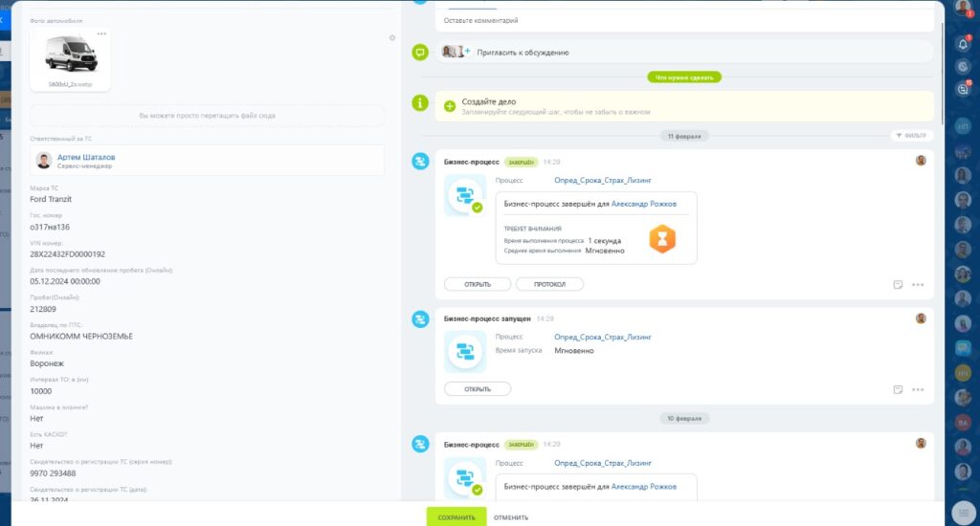The image size is (980, 526).
Task: Click the ПРОТОКОЛ button
Action: [x=549, y=284]
